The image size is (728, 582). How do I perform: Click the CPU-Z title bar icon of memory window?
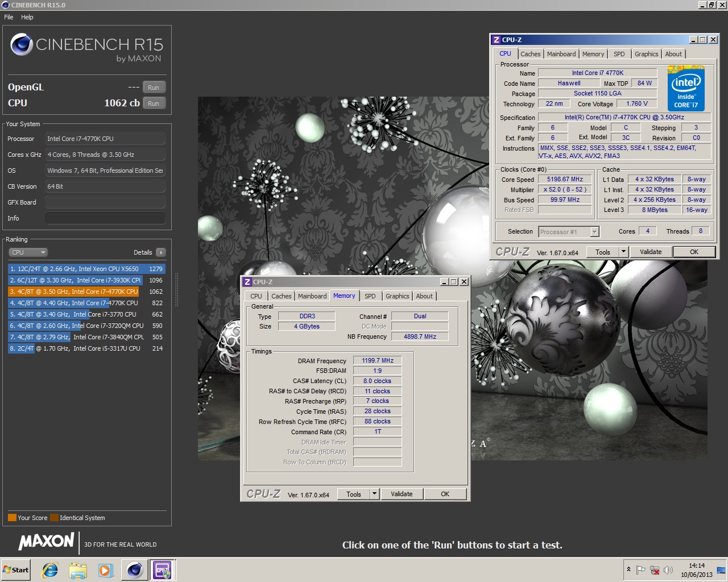point(247,282)
